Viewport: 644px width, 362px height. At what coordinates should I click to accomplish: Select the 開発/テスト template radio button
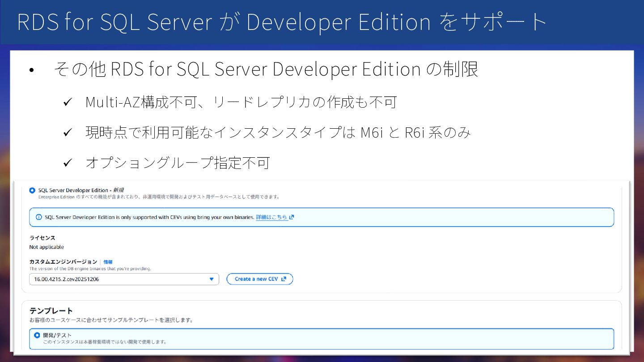coord(37,335)
